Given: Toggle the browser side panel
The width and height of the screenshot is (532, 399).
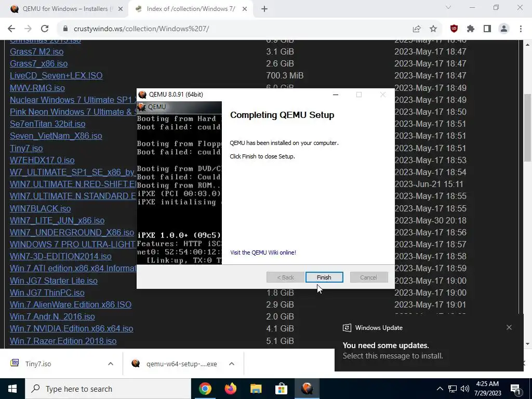Looking at the screenshot, I should tap(487, 29).
